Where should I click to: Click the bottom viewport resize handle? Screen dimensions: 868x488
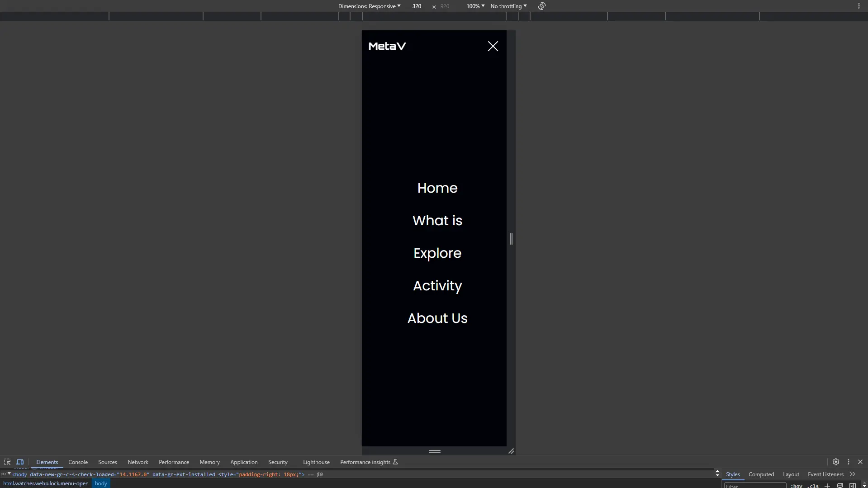pos(435,451)
